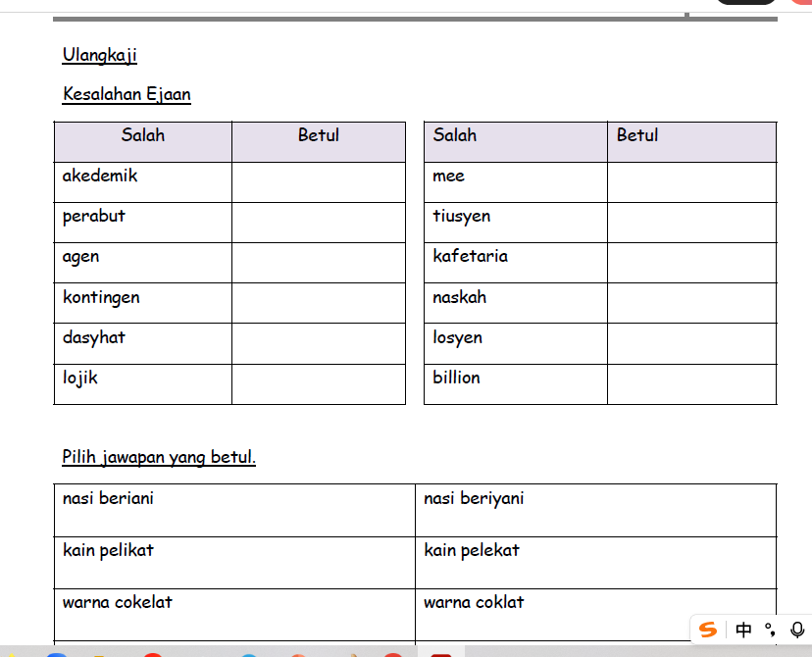Choose the 'kain pelikat' option cell

pos(234,562)
